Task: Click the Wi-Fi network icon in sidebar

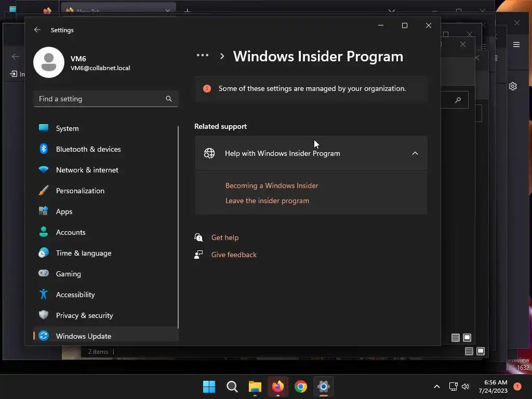Action: coord(44,169)
